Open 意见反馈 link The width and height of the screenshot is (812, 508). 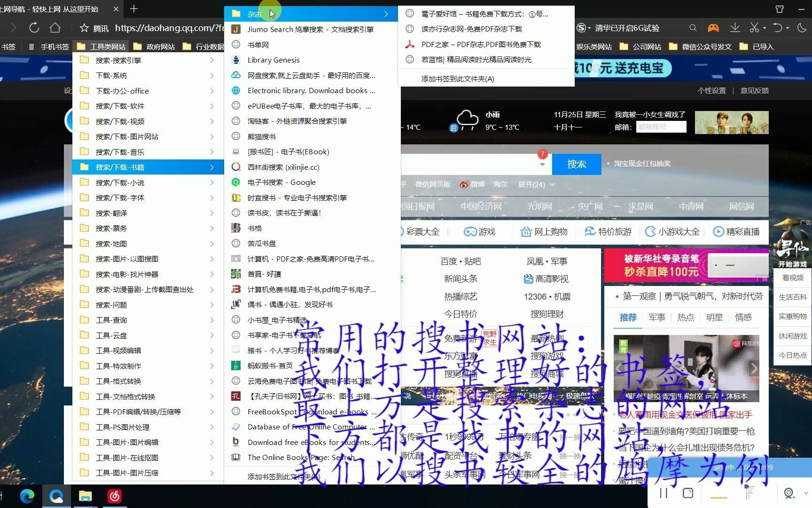(x=754, y=90)
